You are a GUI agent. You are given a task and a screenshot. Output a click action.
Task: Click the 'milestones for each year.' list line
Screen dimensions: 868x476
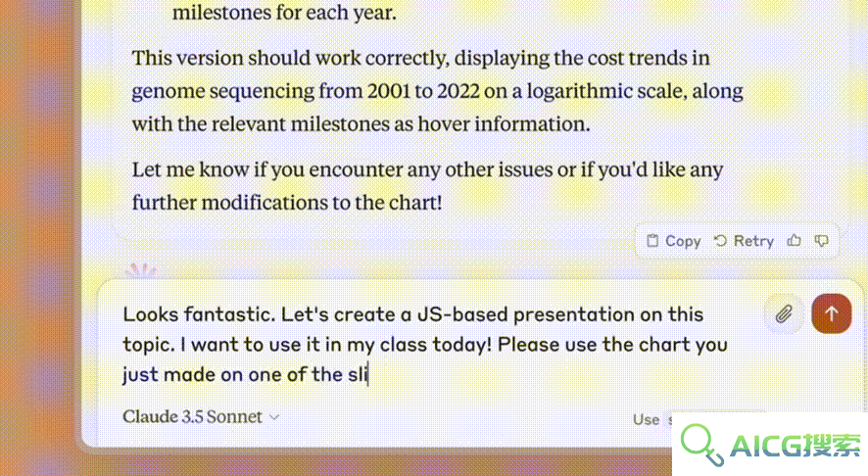coord(284,12)
